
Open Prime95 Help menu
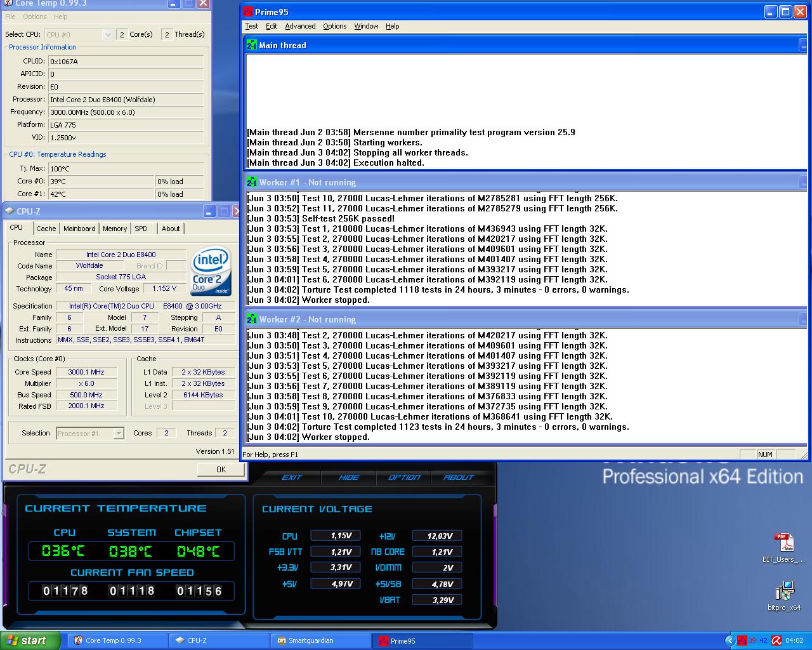[x=393, y=26]
